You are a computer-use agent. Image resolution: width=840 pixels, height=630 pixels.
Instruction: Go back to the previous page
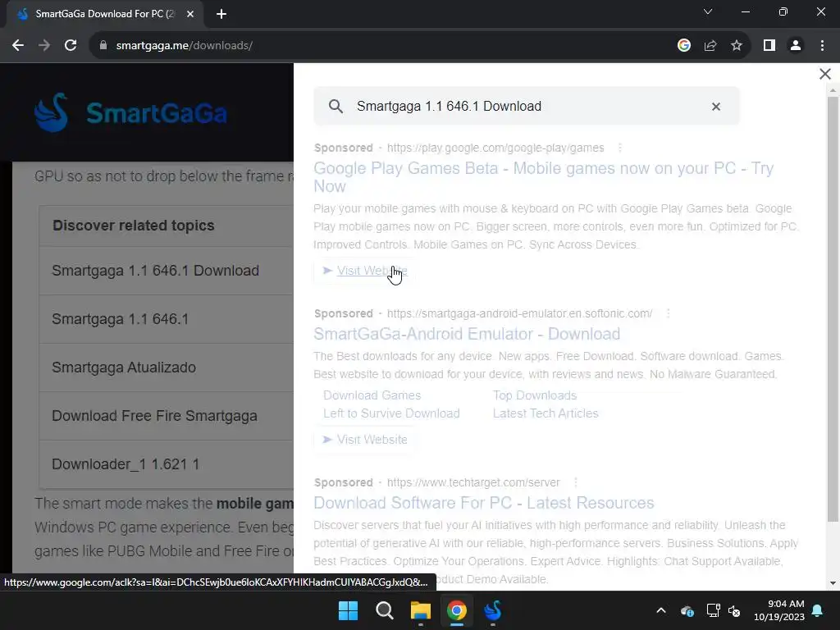click(18, 46)
